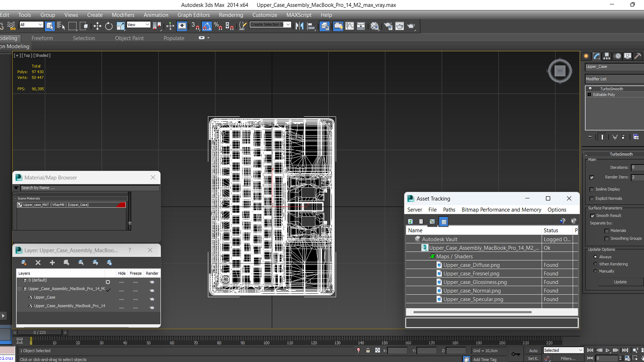Open the Motion panel tab

pyautogui.click(x=618, y=56)
